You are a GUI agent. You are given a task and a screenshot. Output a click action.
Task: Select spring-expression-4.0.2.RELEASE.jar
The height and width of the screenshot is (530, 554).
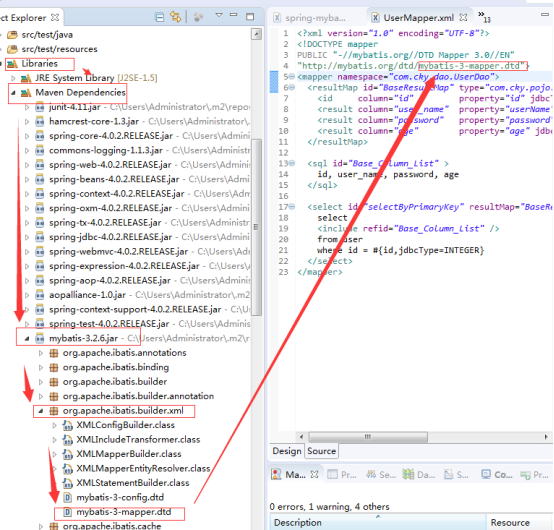(124, 266)
